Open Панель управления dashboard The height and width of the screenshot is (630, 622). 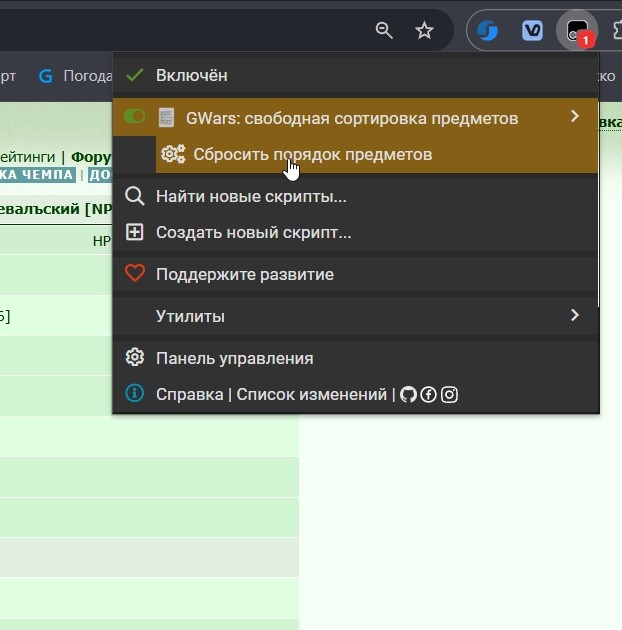tap(356, 358)
